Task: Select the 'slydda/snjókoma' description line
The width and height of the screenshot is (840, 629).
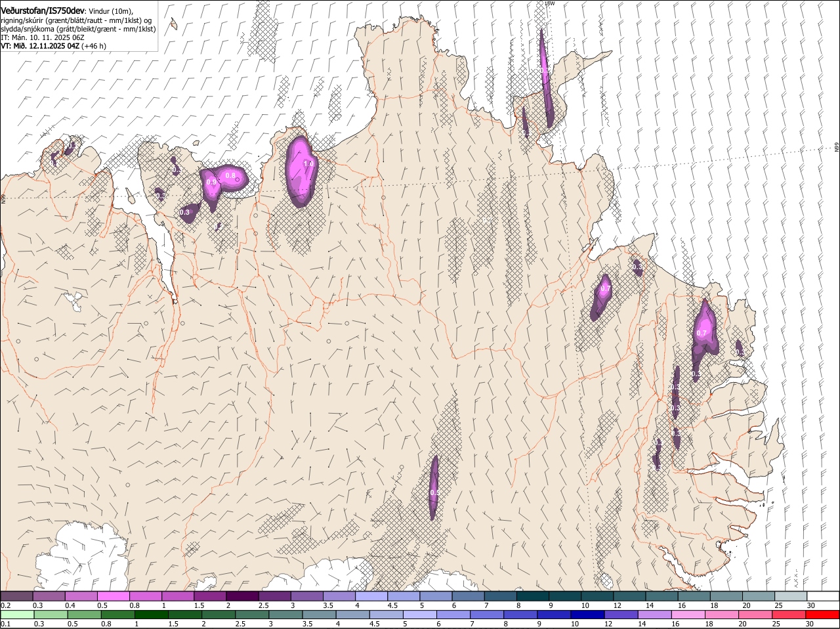Action: tap(78, 29)
